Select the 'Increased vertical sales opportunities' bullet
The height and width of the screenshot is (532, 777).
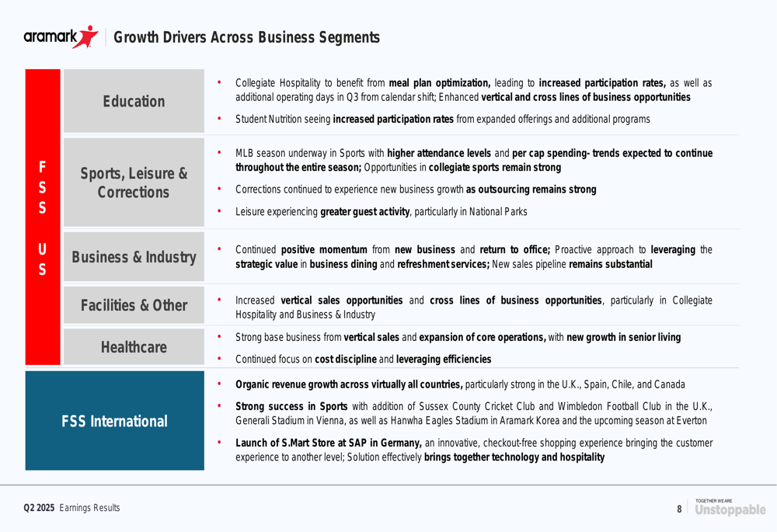pyautogui.click(x=473, y=307)
